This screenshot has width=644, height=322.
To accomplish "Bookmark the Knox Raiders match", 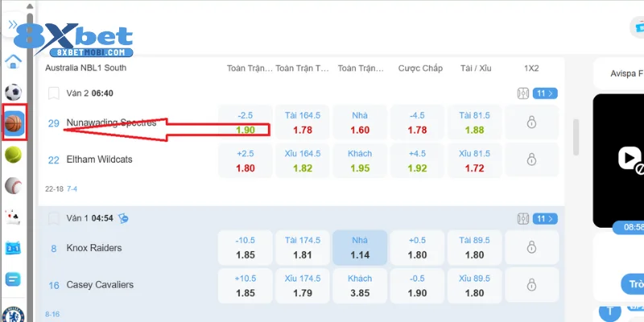I will pyautogui.click(x=54, y=218).
